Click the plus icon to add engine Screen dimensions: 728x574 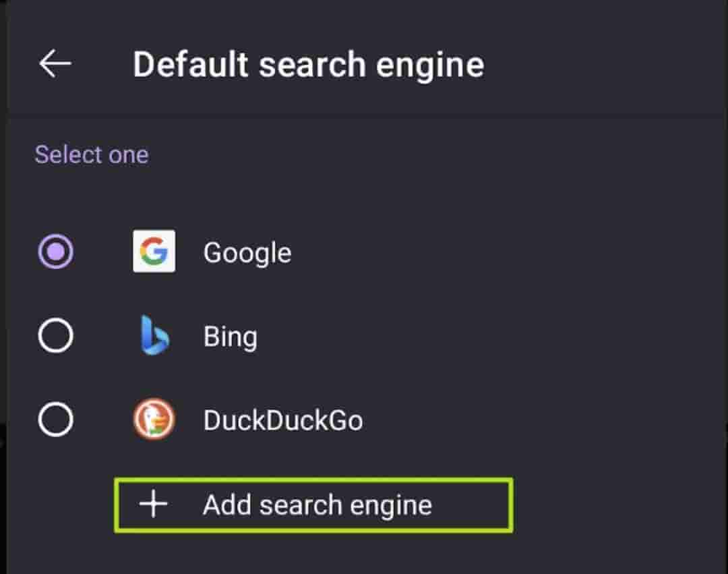pos(154,505)
